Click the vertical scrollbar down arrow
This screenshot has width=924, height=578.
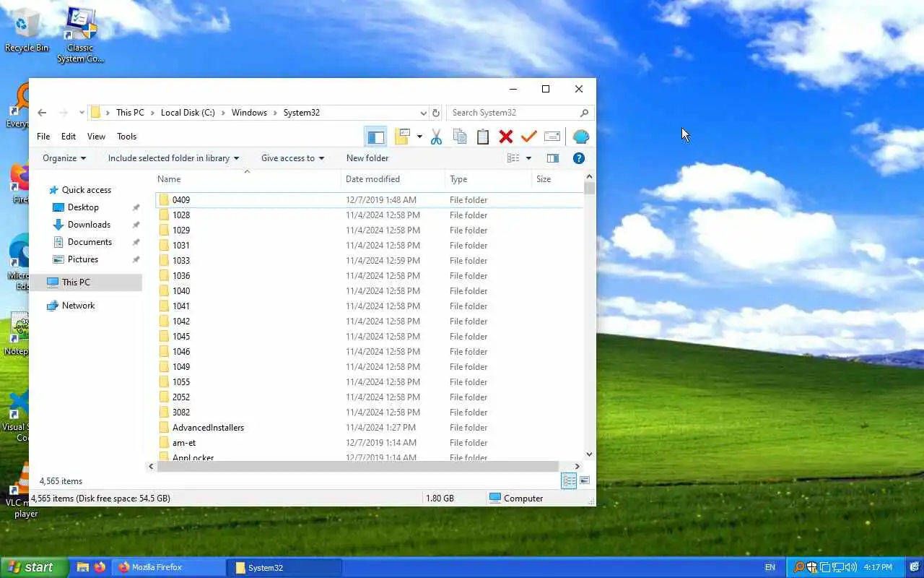(x=590, y=454)
